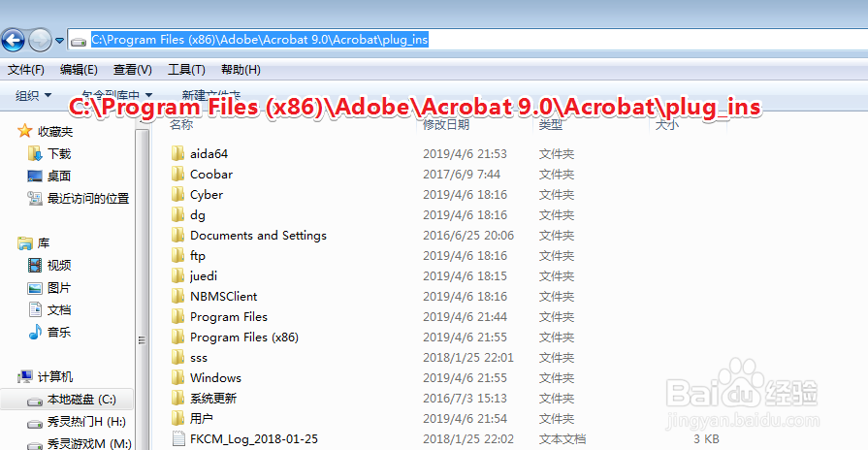The height and width of the screenshot is (450, 868).
Task: Select the FKCM_Log_2018-01-25 file name
Action: click(254, 439)
